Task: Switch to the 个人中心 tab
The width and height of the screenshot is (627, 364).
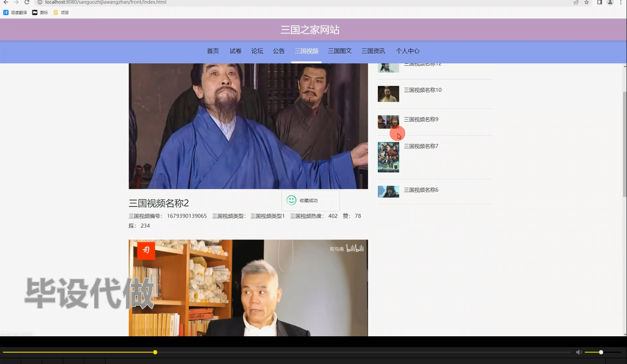Action: 408,50
